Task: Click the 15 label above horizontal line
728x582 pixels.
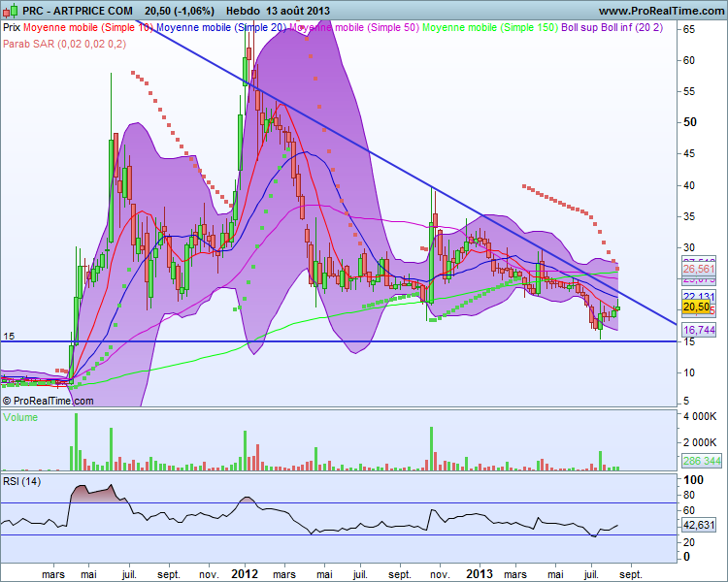Action: (x=9, y=336)
